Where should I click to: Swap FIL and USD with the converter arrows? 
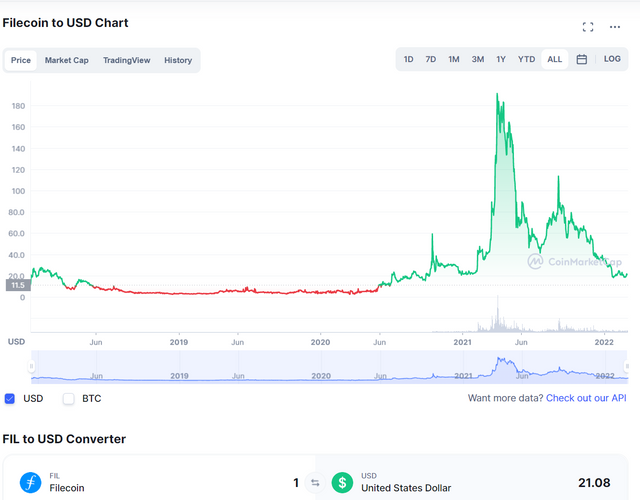(x=315, y=483)
